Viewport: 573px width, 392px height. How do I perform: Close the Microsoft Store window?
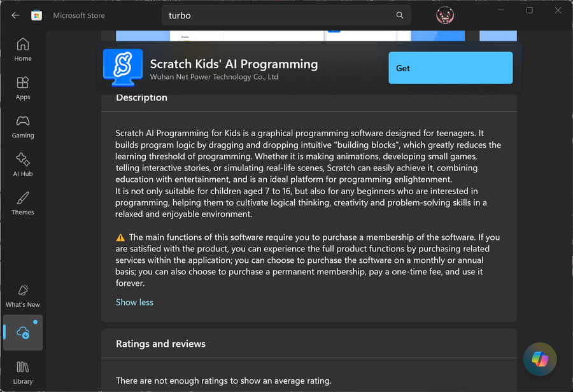point(558,10)
